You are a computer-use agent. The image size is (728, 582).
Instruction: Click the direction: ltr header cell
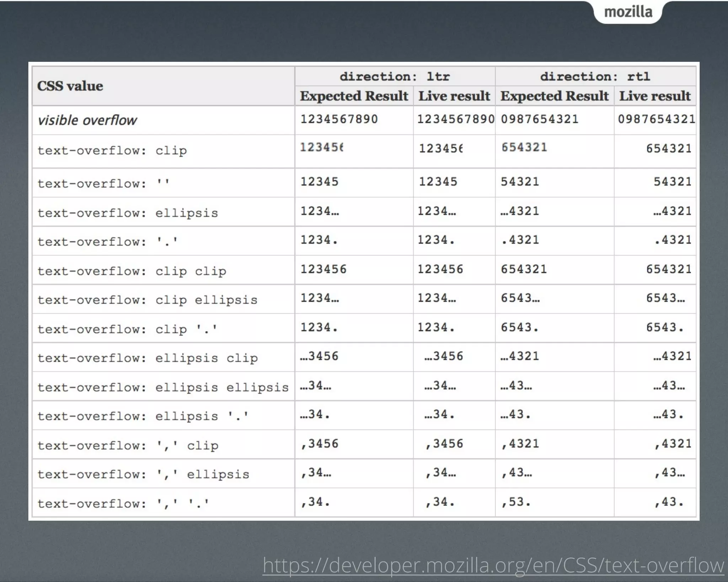[x=395, y=76]
